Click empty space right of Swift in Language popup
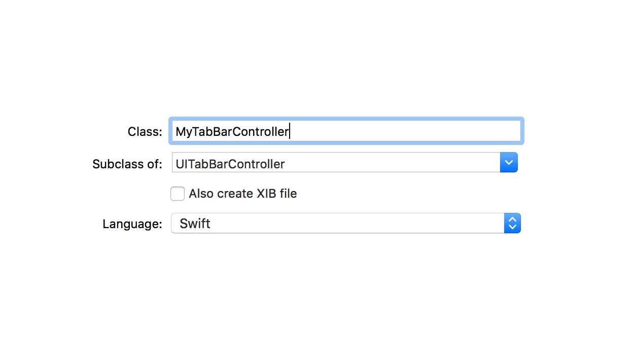Image resolution: width=634 pixels, height=364 pixels. click(355, 224)
